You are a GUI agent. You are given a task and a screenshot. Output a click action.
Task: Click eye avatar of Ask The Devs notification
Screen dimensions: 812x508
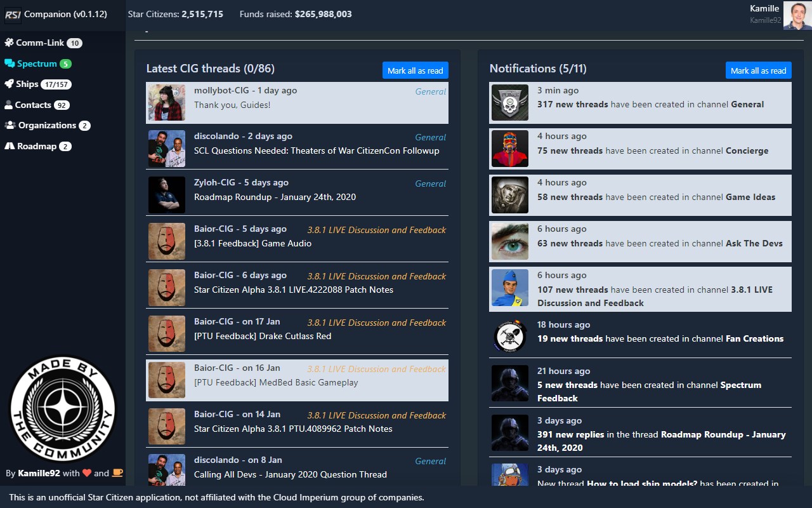(510, 241)
